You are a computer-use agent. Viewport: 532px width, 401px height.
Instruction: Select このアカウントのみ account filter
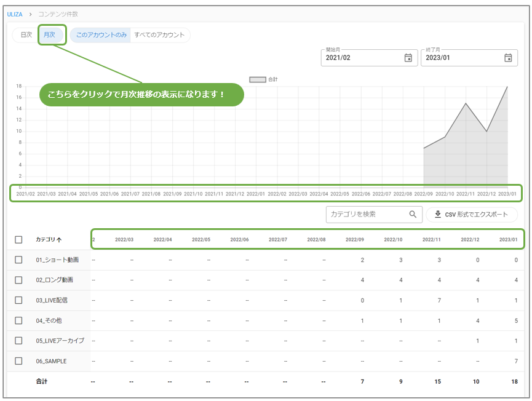click(x=101, y=35)
